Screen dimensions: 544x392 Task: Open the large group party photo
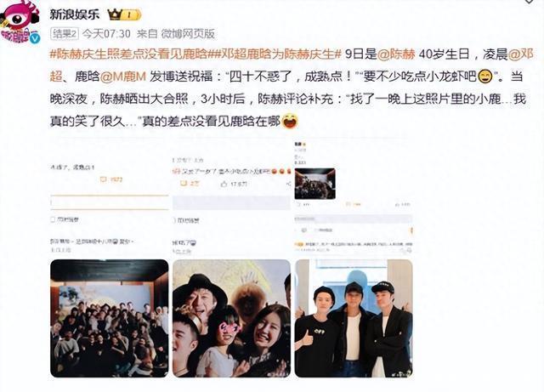point(110,318)
